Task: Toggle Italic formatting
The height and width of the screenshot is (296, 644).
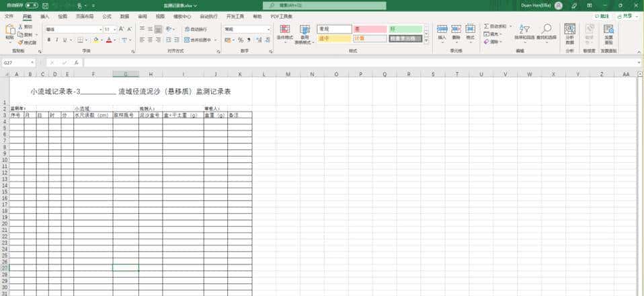Action: pos(57,40)
